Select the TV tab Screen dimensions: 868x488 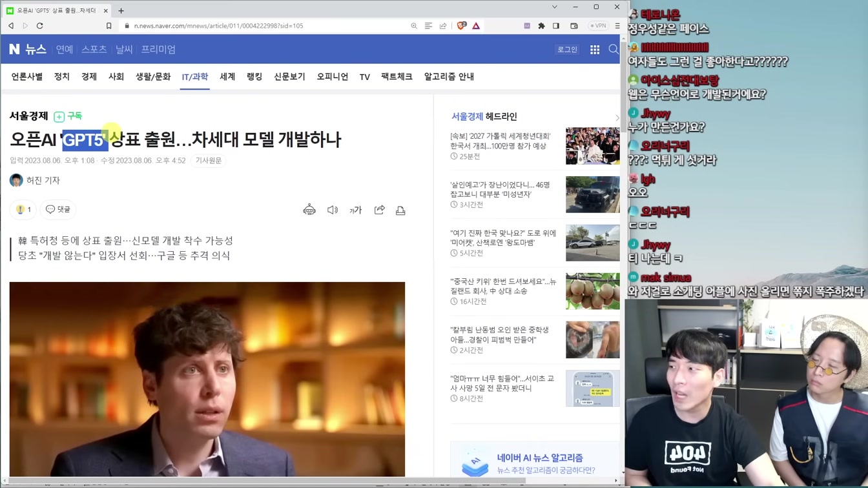365,77
